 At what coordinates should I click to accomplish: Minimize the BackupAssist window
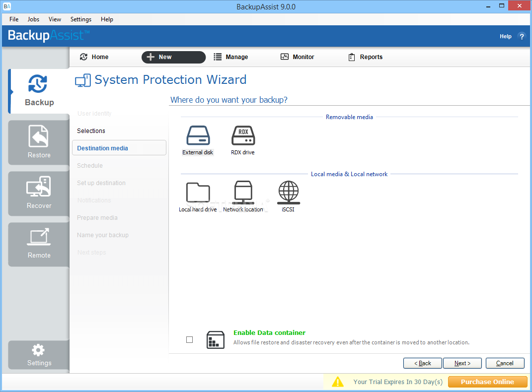tap(488, 6)
